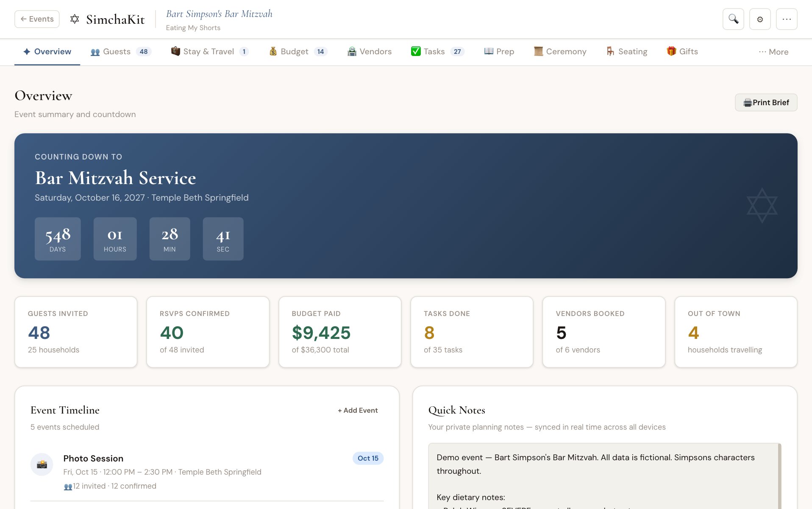Click the 41 Sec countdown tile

coord(223,239)
